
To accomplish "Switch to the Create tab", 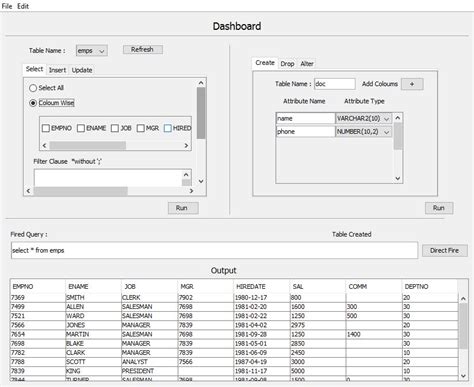I will click(265, 63).
